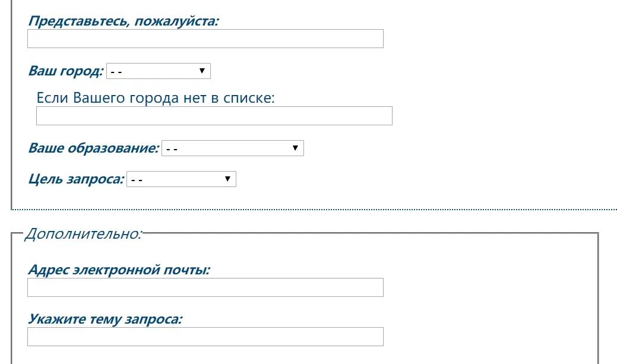Click the "Если Вашего города нет в списке:" label
Image resolution: width=617 pixels, height=364 pixels.
[156, 98]
